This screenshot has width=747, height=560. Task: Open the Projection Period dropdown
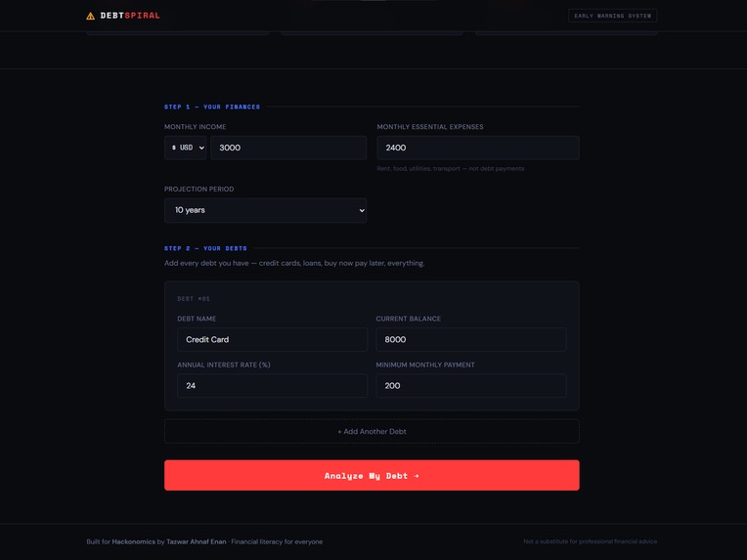[x=265, y=210]
